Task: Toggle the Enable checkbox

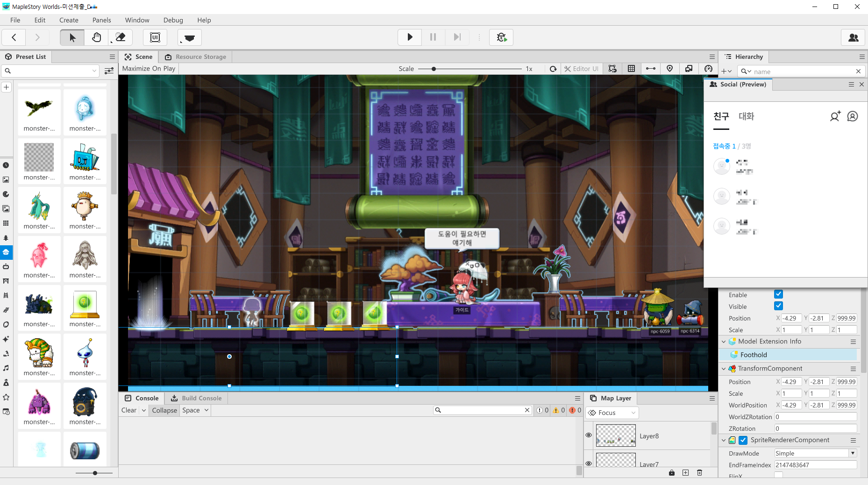Action: [x=778, y=294]
